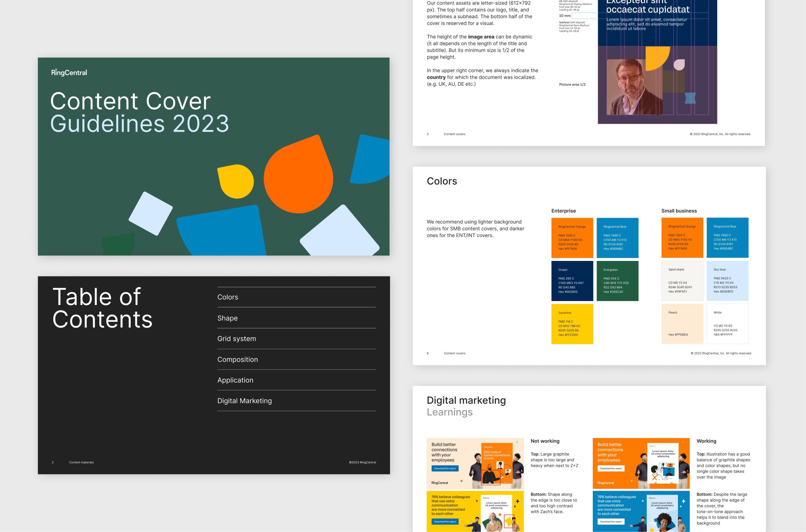The height and width of the screenshot is (532, 806).
Task: Click the 'Learnings' subheading
Action: pyautogui.click(x=449, y=412)
